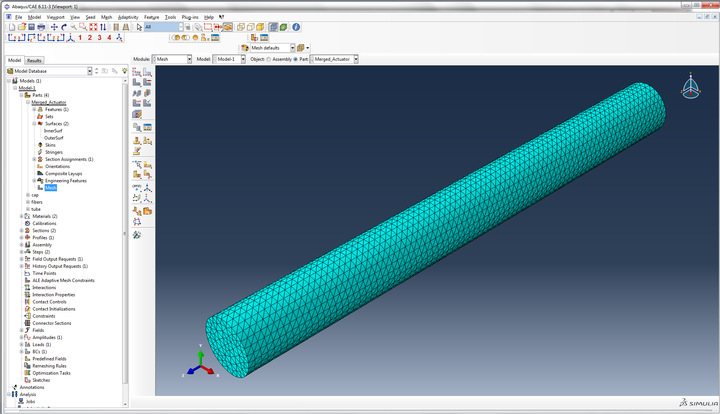Apply custom view 4

click(109, 38)
